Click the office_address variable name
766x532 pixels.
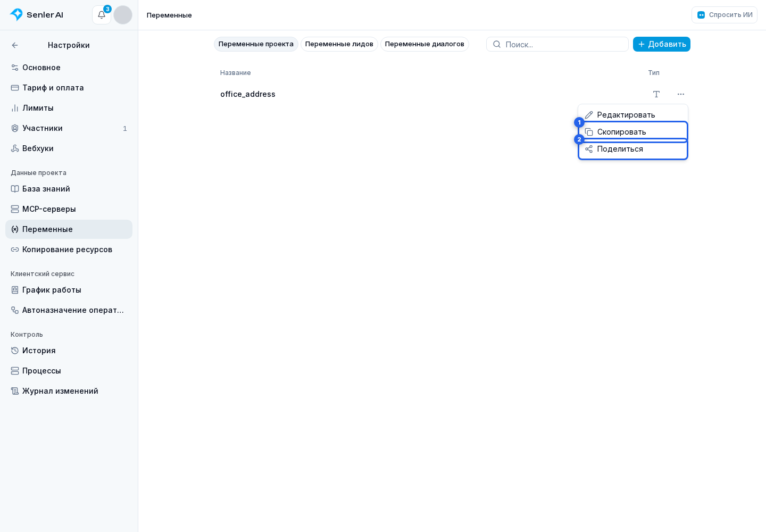(x=248, y=94)
